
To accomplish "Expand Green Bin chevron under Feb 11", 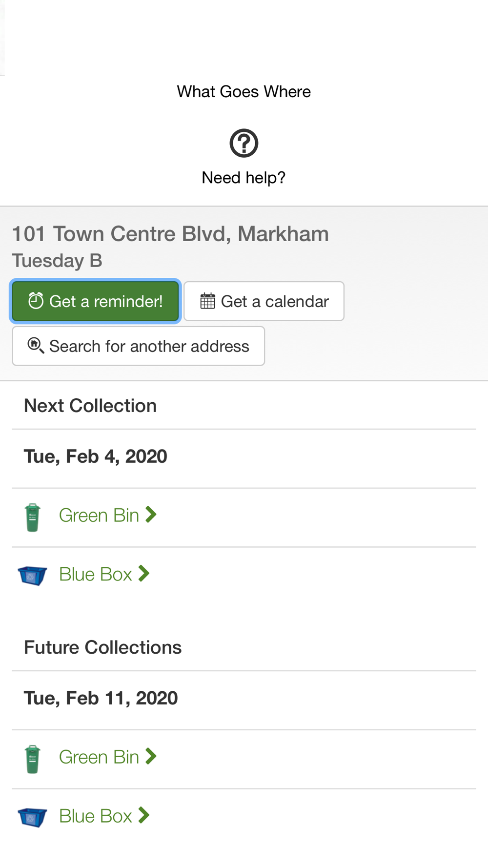I will [x=151, y=756].
